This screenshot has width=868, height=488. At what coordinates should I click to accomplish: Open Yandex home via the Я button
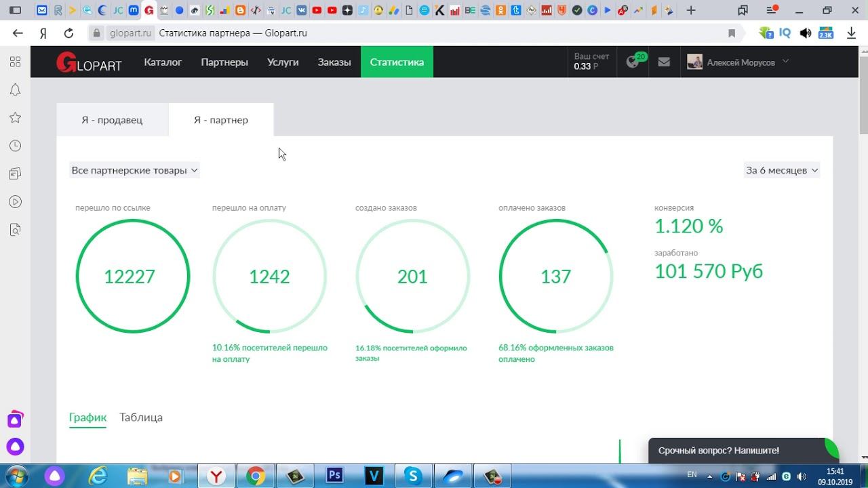(x=43, y=33)
